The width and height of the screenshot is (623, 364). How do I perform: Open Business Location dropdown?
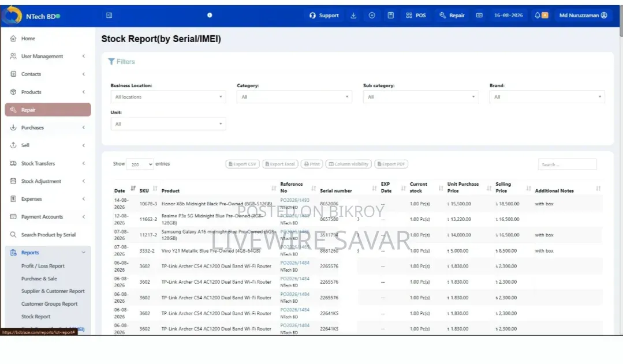pyautogui.click(x=168, y=97)
